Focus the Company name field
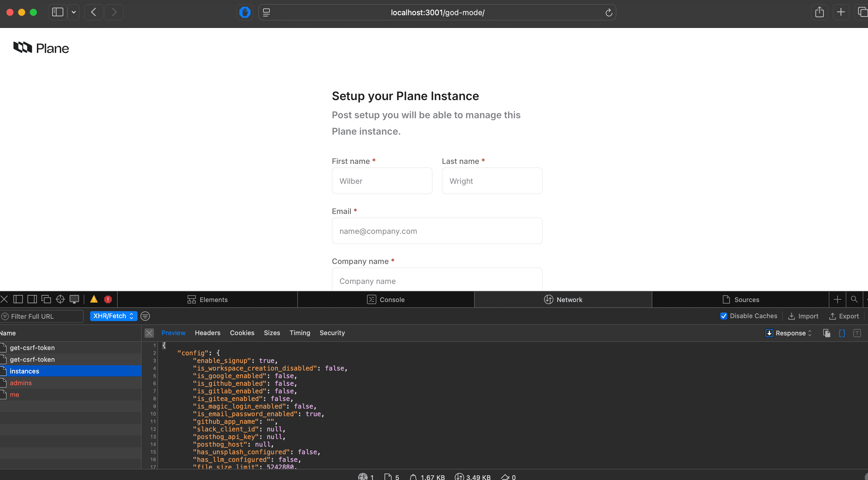Screen dimensions: 868x480 point(437,280)
